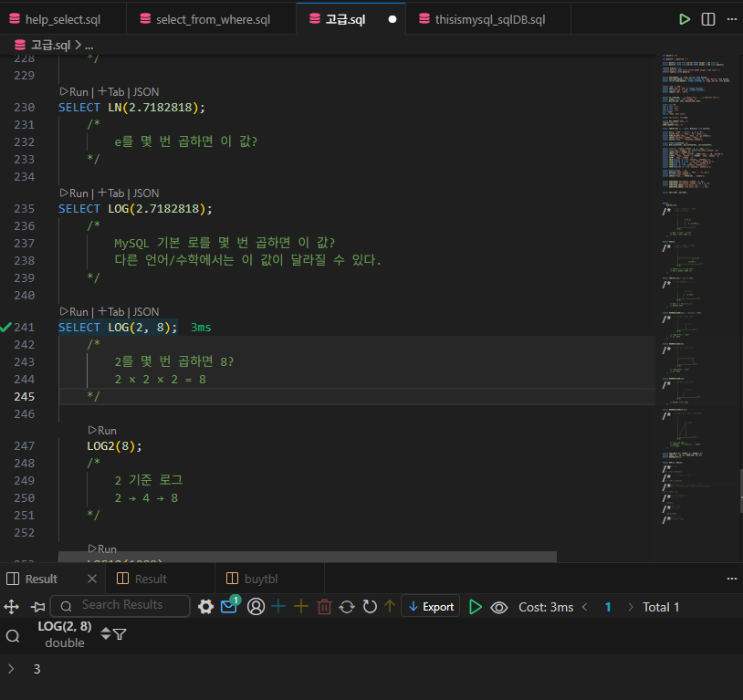Screen dimensions: 743x700
Task: Open the results panel more actions ellipsis
Action: (x=732, y=579)
